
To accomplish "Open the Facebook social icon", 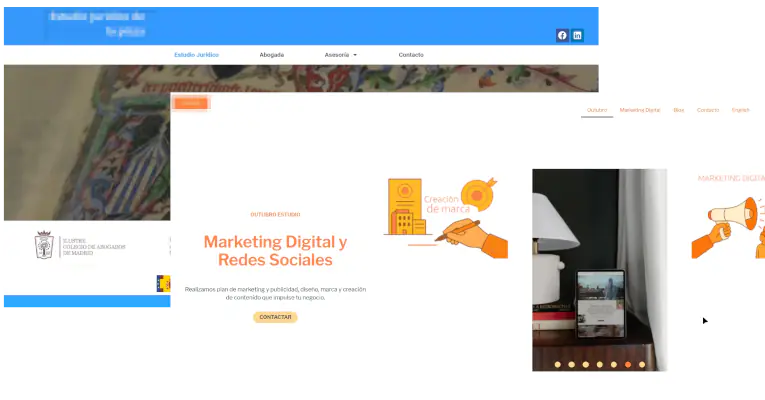I will click(562, 35).
